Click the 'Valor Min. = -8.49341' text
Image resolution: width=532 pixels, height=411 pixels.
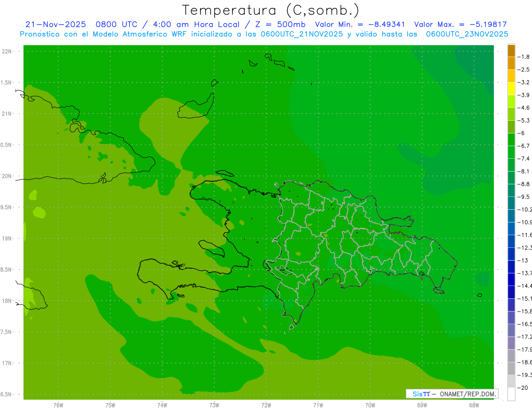tap(360, 24)
